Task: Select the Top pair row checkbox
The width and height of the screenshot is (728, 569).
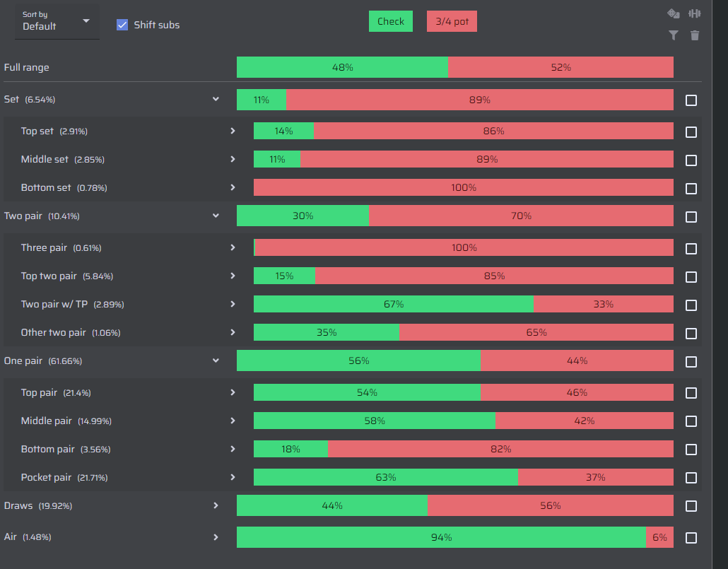Action: tap(691, 394)
